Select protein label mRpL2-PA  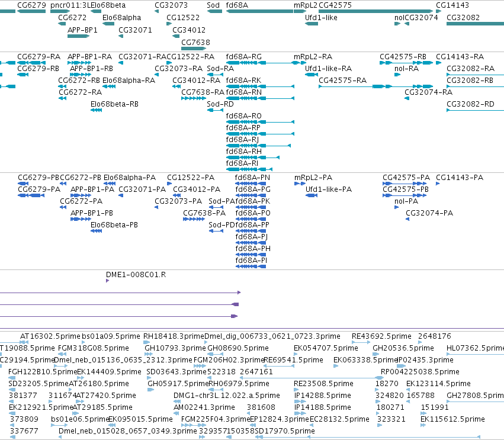[x=313, y=178]
